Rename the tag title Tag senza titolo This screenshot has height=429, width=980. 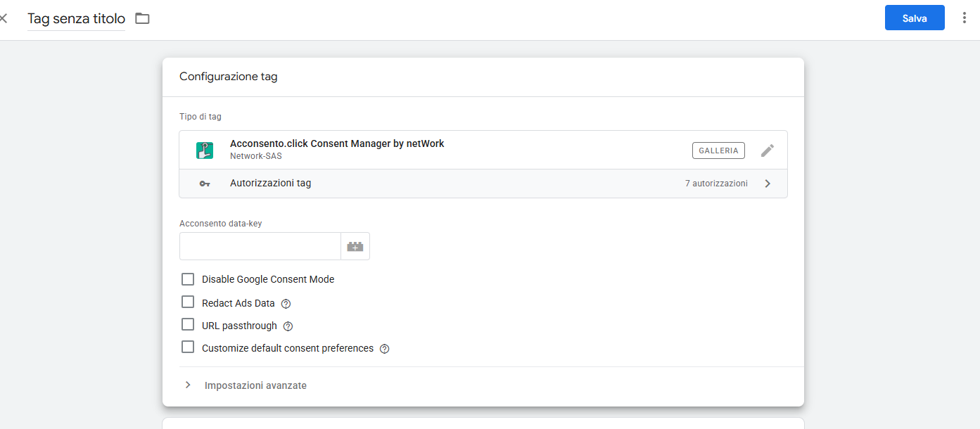coord(76,19)
